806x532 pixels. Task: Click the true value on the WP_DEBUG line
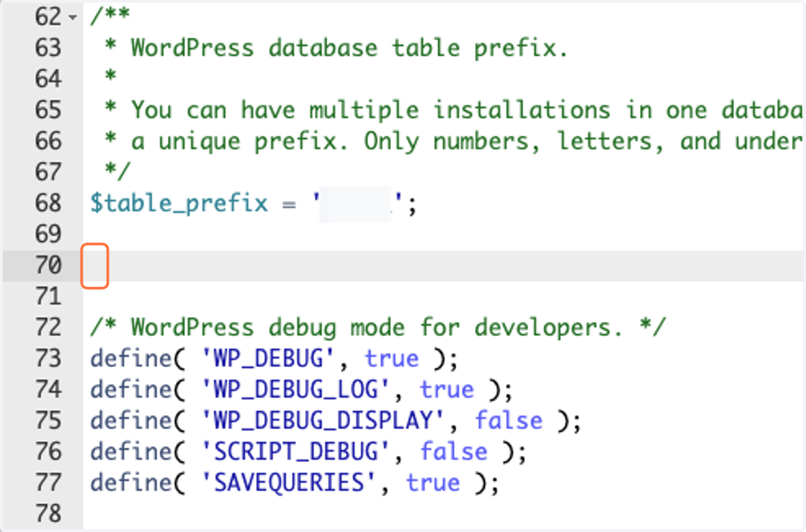point(392,358)
